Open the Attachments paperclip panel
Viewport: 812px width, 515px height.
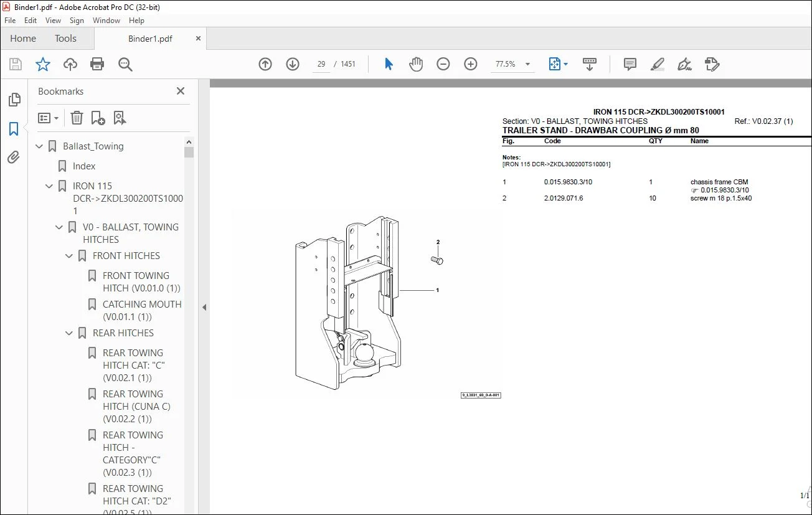[14, 158]
